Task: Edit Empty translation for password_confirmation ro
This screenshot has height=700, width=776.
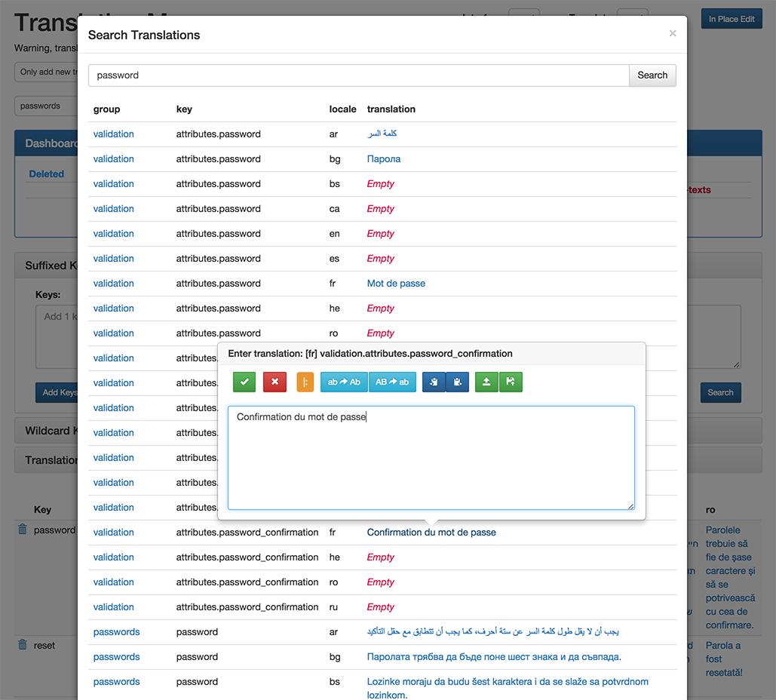Action: 381,582
